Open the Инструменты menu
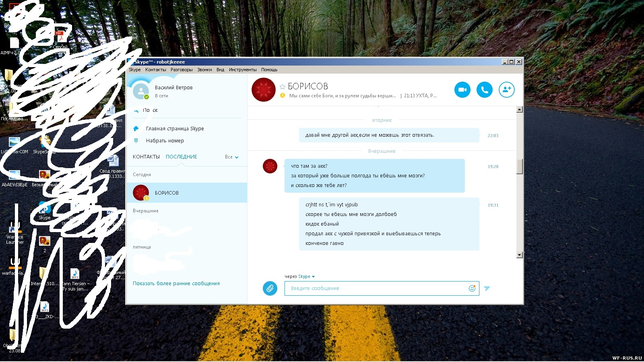644x362 pixels. [243, 70]
